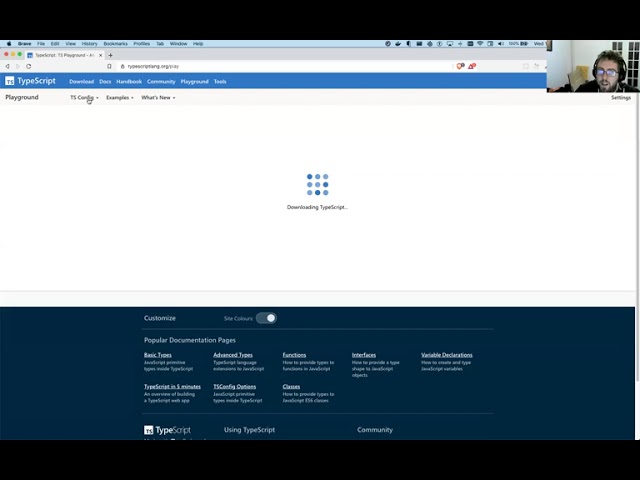Click the Community footer heading

click(x=375, y=430)
